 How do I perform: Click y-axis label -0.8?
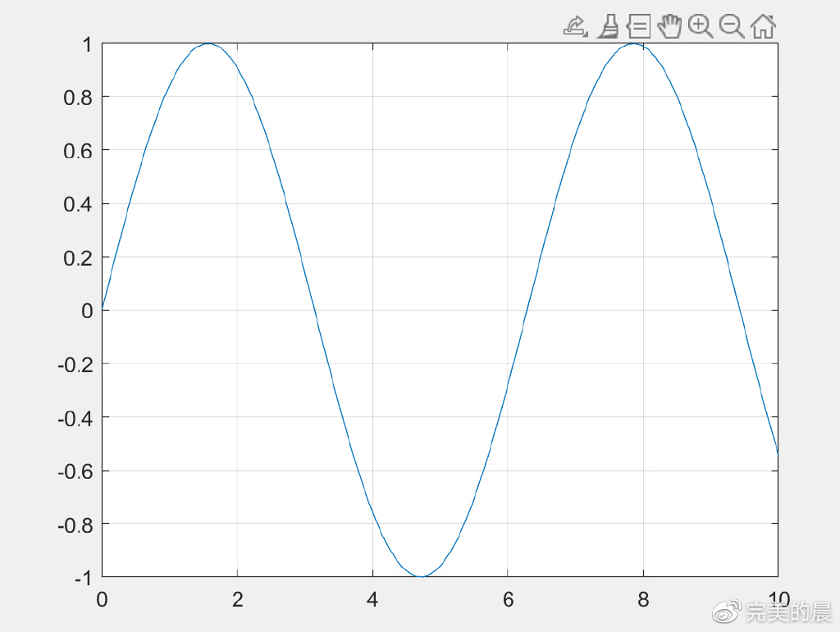(75, 525)
